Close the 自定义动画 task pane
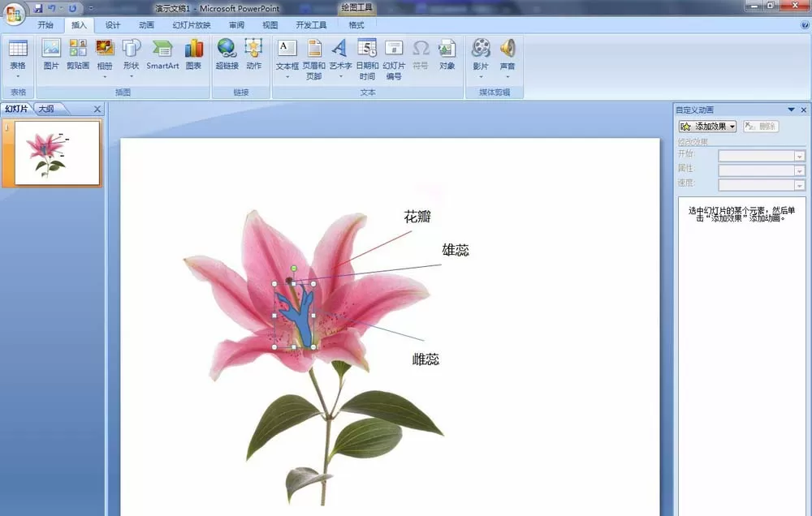Image resolution: width=812 pixels, height=516 pixels. (x=804, y=110)
